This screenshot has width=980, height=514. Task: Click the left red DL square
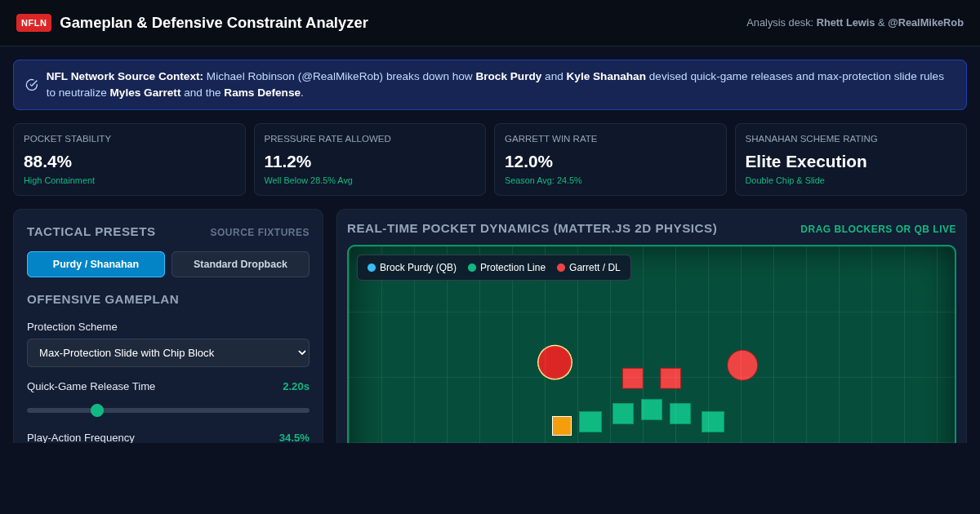(633, 379)
